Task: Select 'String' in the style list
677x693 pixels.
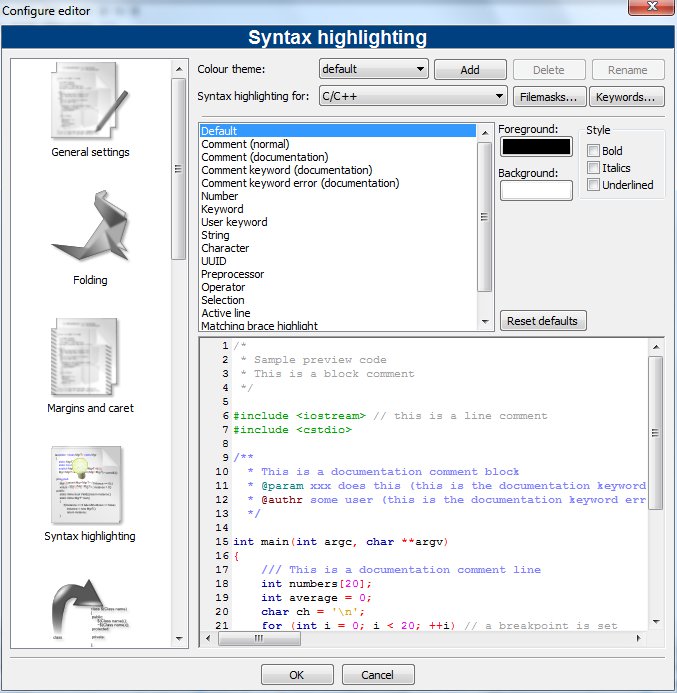Action: coord(338,235)
